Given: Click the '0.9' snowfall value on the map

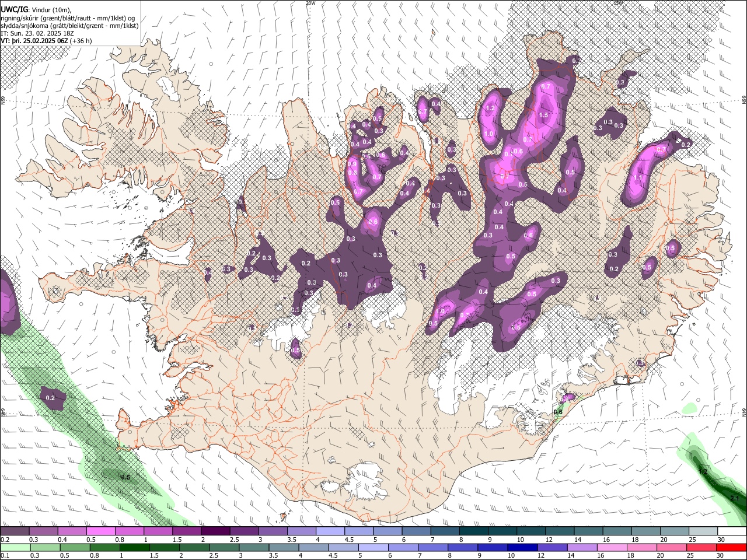Looking at the screenshot, I should [352, 164].
